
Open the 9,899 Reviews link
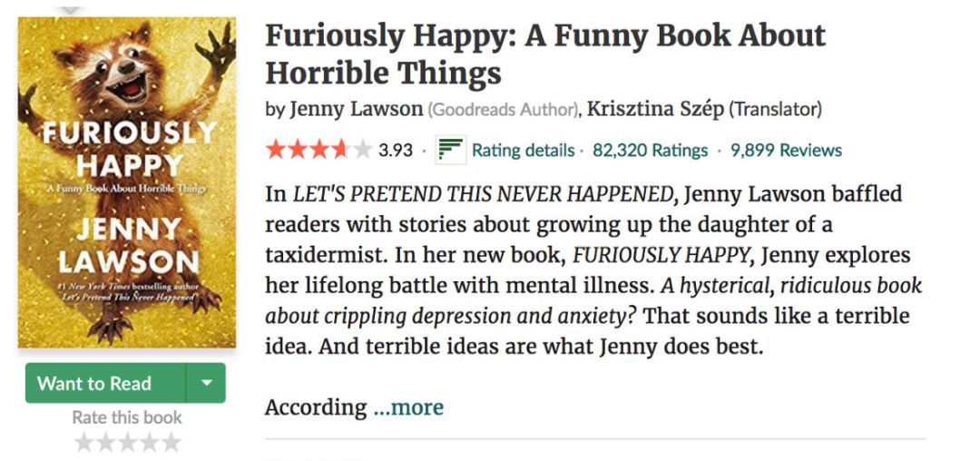click(786, 151)
